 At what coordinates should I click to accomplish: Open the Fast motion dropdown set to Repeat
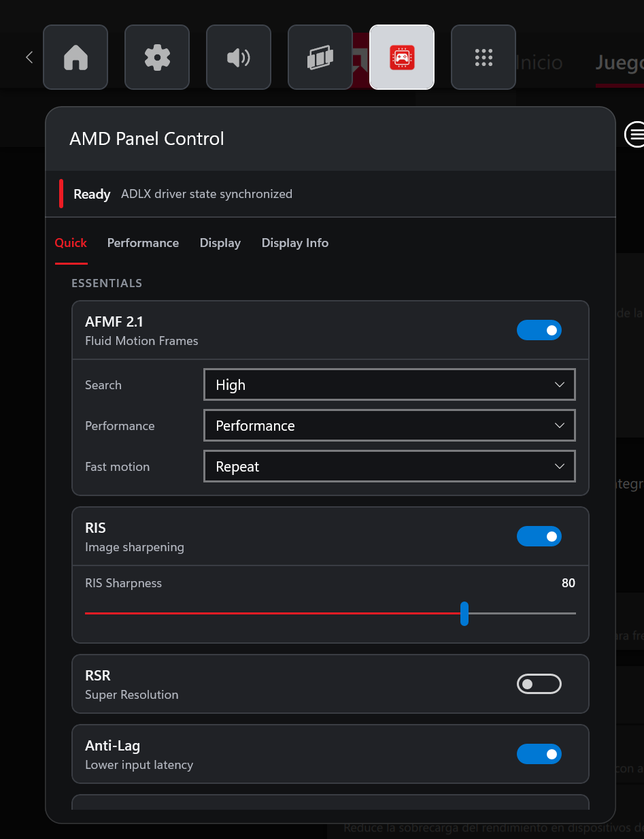coord(390,466)
